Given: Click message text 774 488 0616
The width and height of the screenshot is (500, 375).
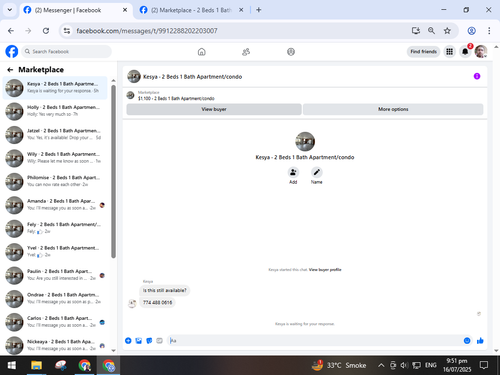Looking at the screenshot, I should coord(157,303).
